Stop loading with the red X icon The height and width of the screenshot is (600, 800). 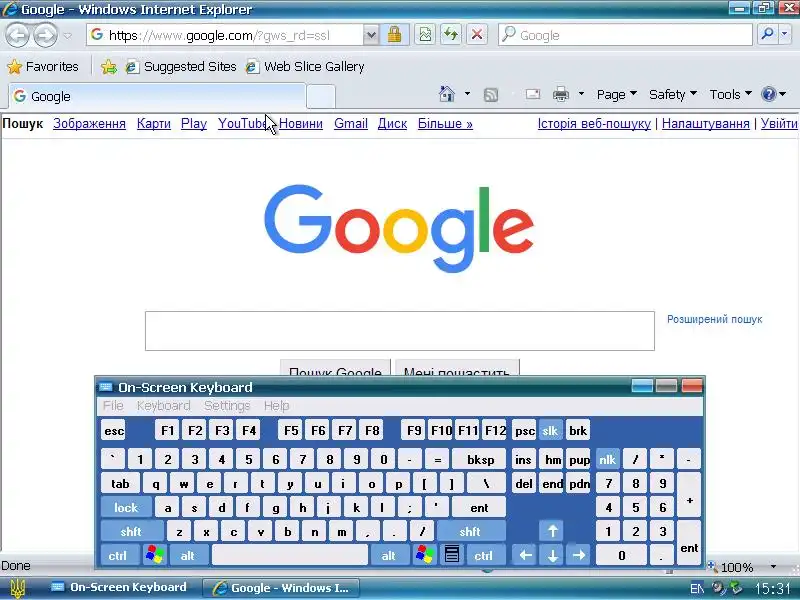pos(477,35)
